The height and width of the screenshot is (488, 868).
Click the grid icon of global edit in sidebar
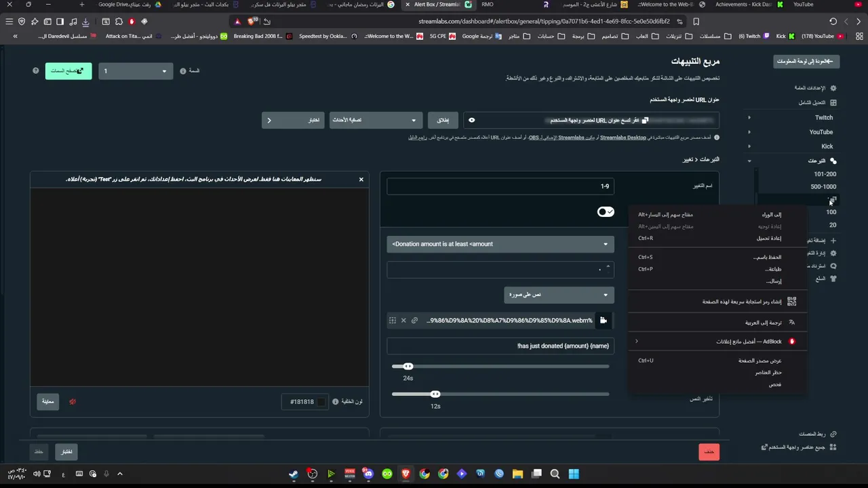(x=833, y=103)
